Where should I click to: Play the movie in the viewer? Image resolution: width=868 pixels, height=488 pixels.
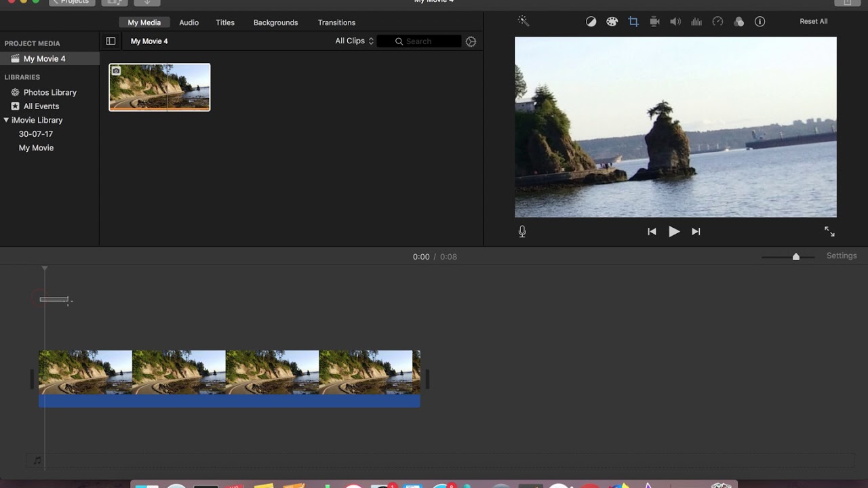pyautogui.click(x=673, y=232)
